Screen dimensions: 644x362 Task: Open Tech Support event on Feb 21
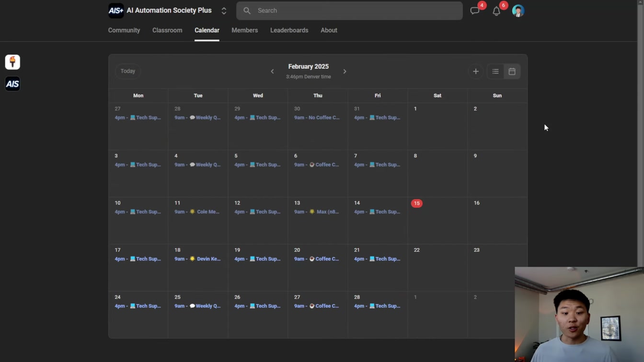(377, 259)
